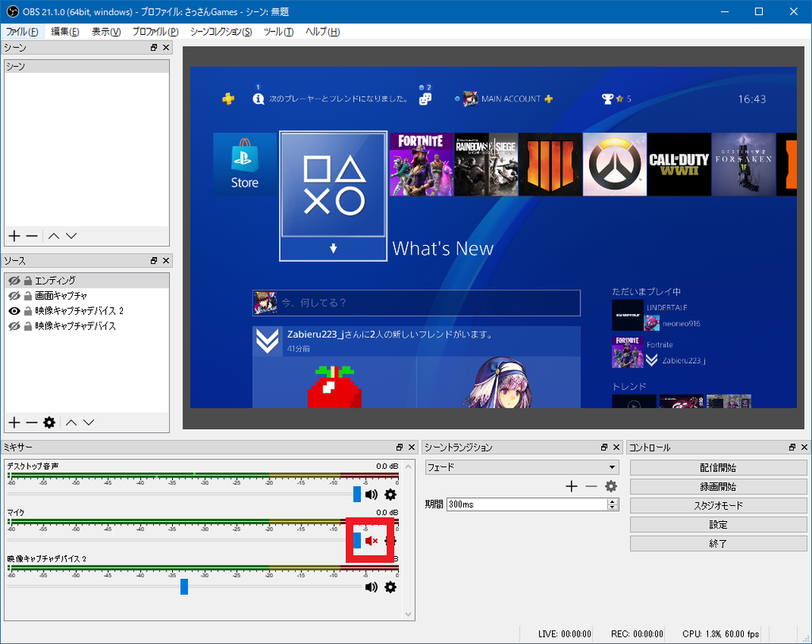This screenshot has width=812, height=644.
Task: Click デスクトップ音声 volume slider handle
Action: tap(357, 494)
